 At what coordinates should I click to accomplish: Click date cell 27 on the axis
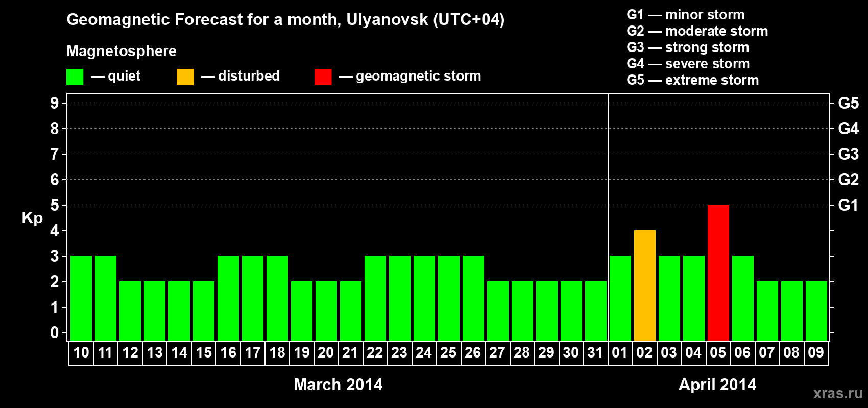click(498, 353)
